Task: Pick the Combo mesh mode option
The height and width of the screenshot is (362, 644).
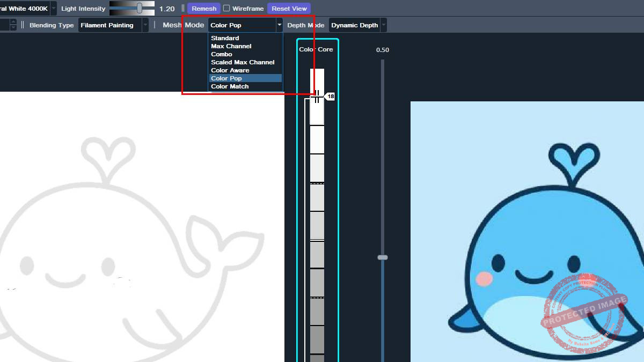Action: [222, 54]
